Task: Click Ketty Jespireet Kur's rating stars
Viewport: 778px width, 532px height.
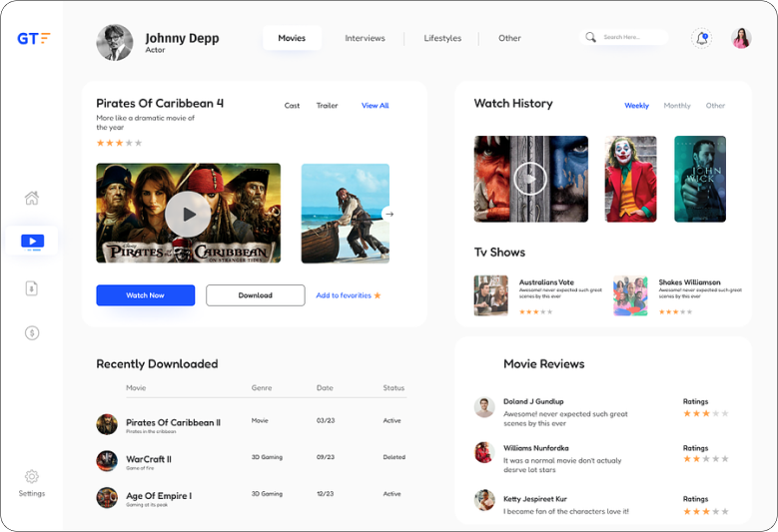Action: 705,511
